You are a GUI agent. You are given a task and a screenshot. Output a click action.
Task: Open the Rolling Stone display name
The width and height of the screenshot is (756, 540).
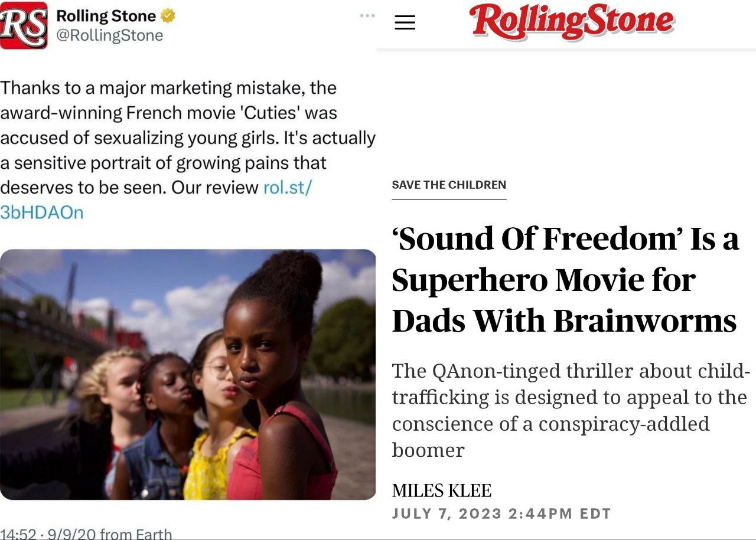click(106, 17)
